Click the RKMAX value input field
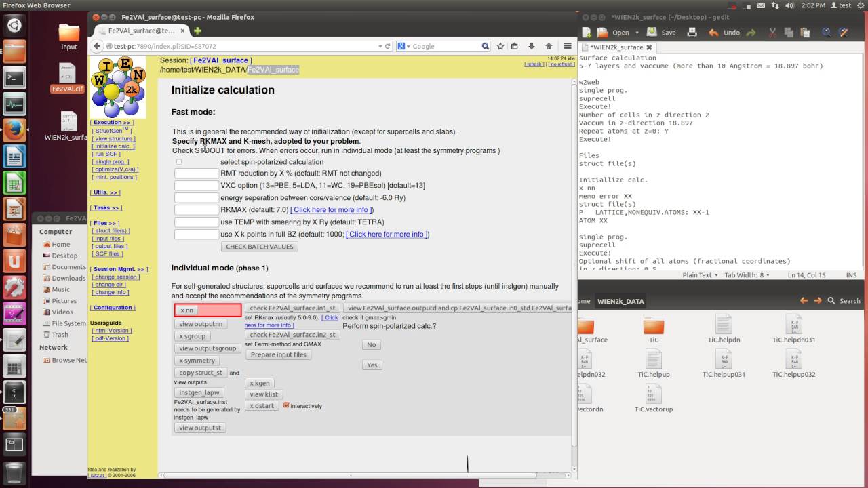Viewport: 868px width, 488px height. [x=197, y=210]
